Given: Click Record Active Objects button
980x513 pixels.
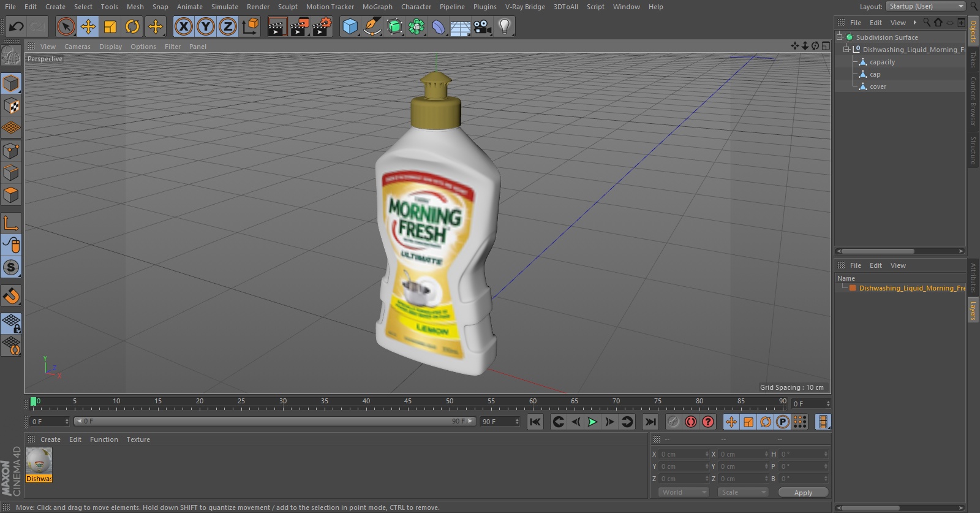Looking at the screenshot, I should pyautogui.click(x=673, y=422).
